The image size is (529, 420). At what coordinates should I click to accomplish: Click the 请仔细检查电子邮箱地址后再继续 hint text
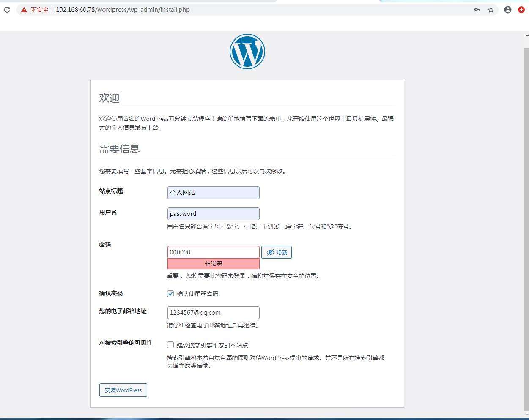coord(213,325)
